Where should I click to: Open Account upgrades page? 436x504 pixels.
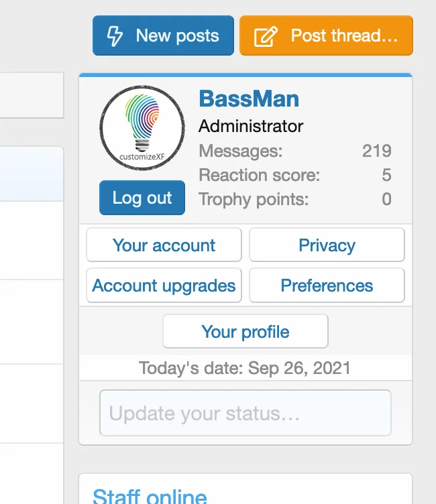164,286
